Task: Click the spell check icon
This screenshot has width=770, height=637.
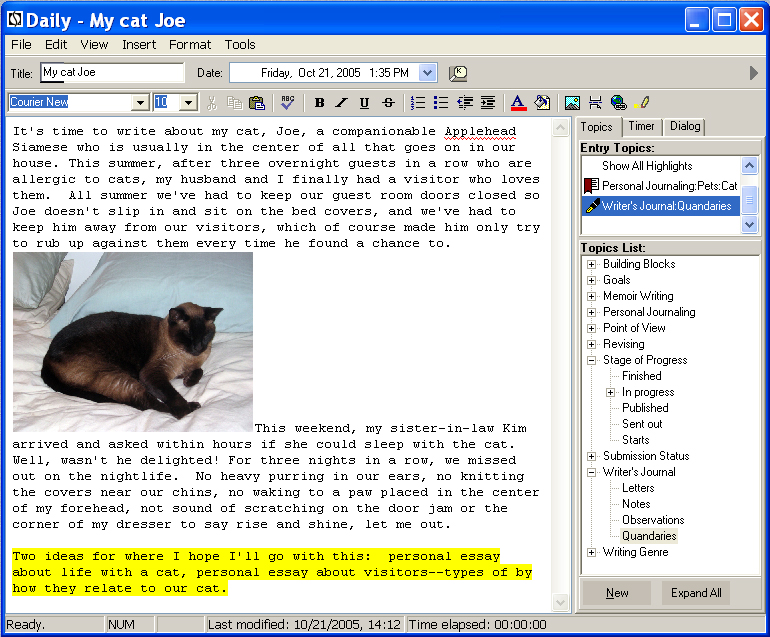Action: (288, 102)
